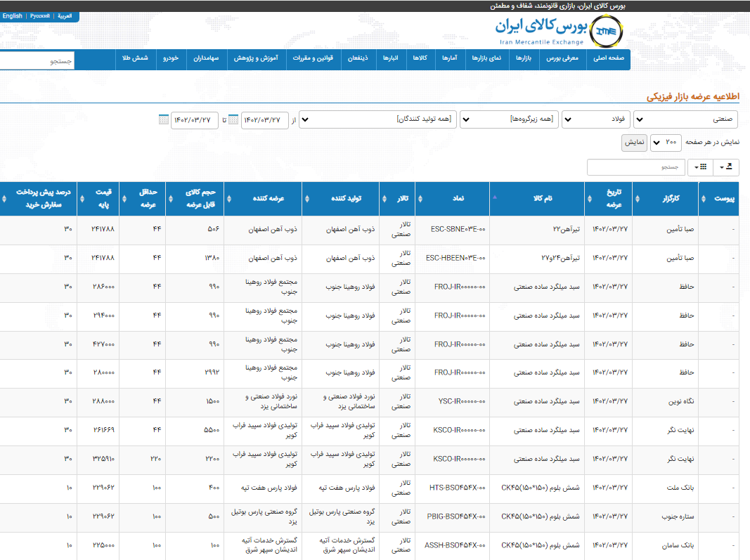Sort by the پیوست column arrows
This screenshot has height=560, width=750.
[x=703, y=198]
